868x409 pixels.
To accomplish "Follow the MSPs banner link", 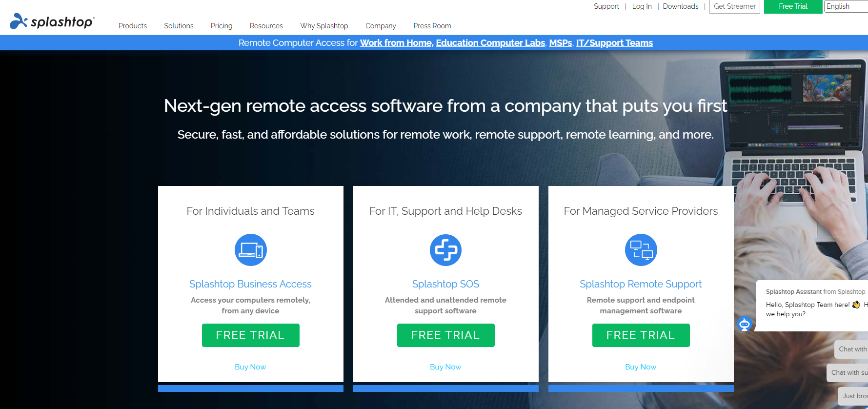I will 561,43.
